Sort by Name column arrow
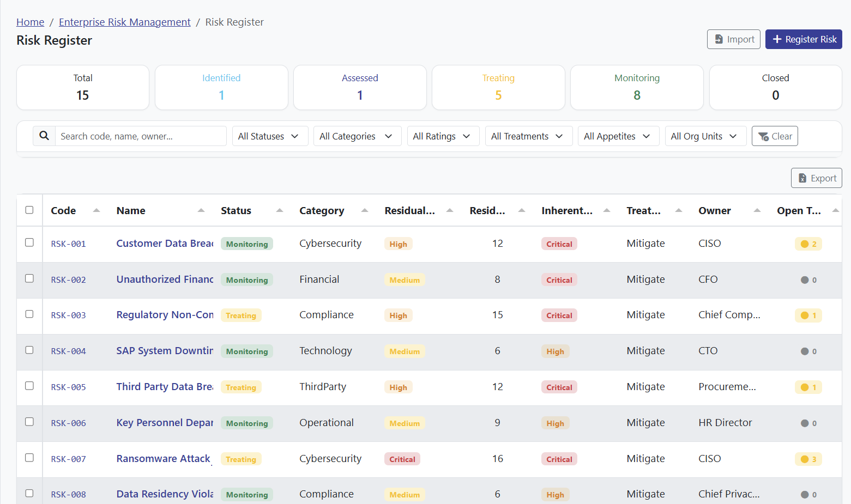 201,210
